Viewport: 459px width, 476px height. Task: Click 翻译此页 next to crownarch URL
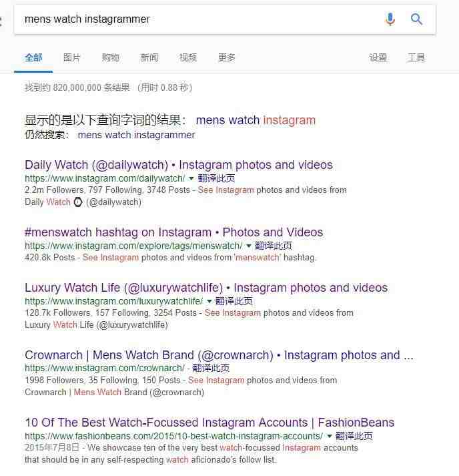[211, 368]
